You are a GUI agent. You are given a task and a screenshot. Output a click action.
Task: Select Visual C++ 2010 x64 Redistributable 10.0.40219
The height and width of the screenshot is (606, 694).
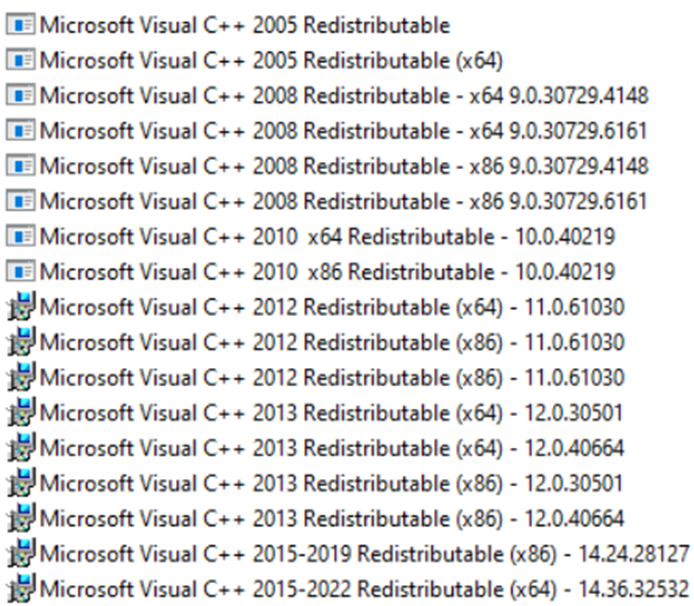(x=327, y=236)
